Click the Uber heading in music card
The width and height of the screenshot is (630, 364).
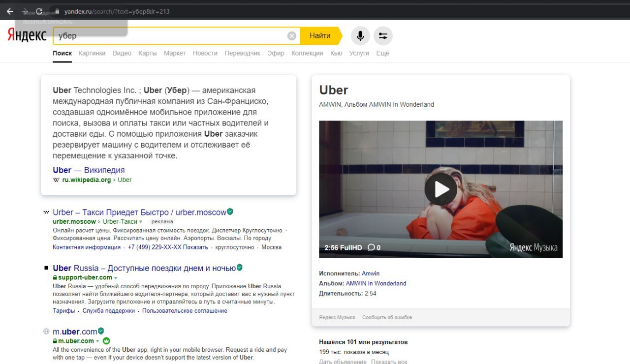pyautogui.click(x=334, y=90)
